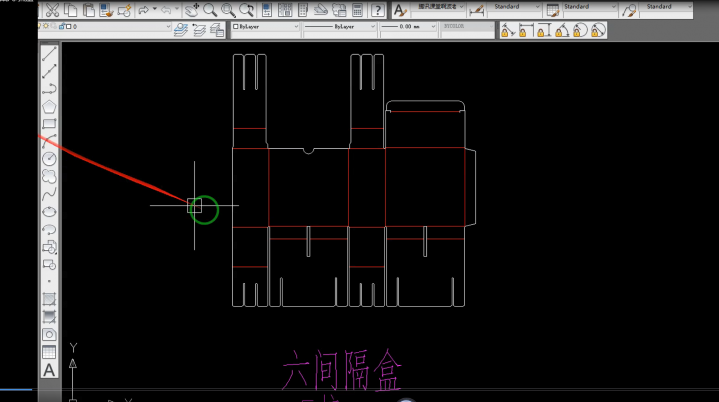Click the Match Properties brush icon
This screenshot has height=402, width=719.
[x=120, y=10]
